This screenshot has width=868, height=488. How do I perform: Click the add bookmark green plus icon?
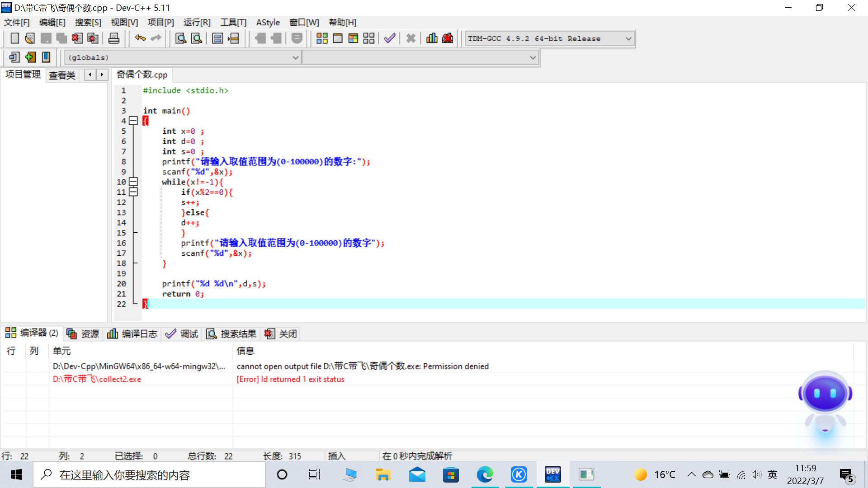(30, 57)
